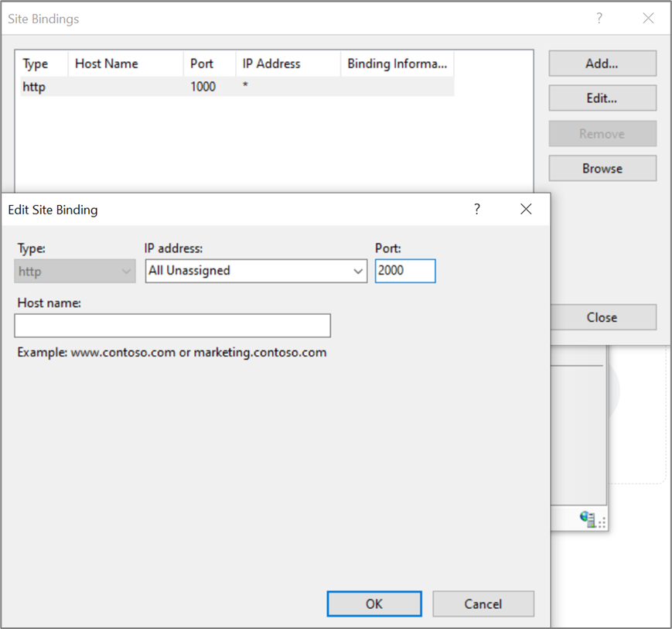The image size is (672, 629).
Task: Click the network status icon behind the dialog
Action: point(588,520)
